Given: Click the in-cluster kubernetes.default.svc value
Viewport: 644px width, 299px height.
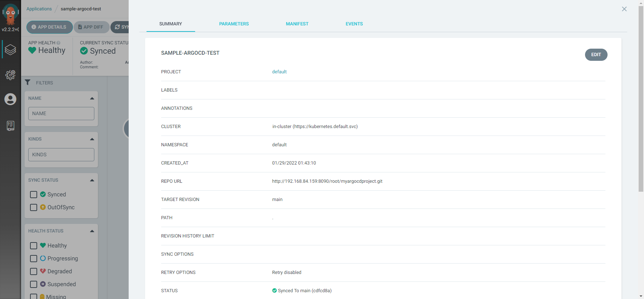Looking at the screenshot, I should point(315,127).
